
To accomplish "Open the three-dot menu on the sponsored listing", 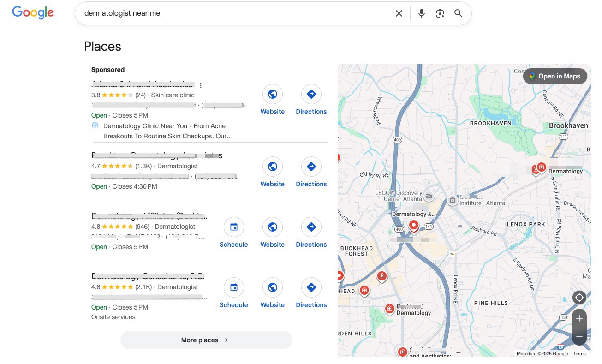I will pos(201,85).
